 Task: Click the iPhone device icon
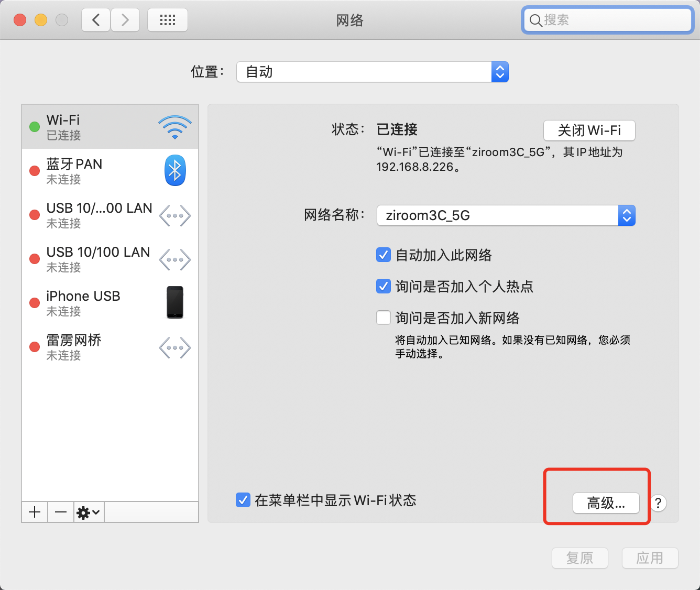coord(175,302)
